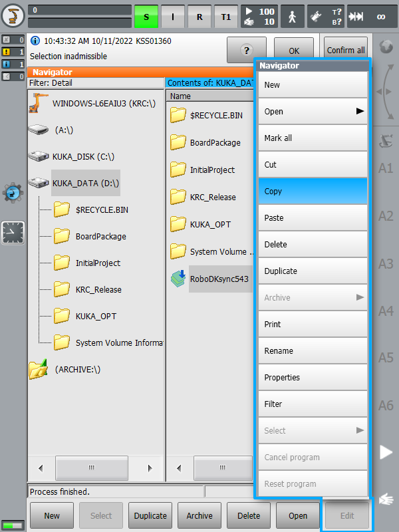Image resolution: width=399 pixels, height=532 pixels.
Task: Acknowledge message with OK button
Action: [294, 51]
